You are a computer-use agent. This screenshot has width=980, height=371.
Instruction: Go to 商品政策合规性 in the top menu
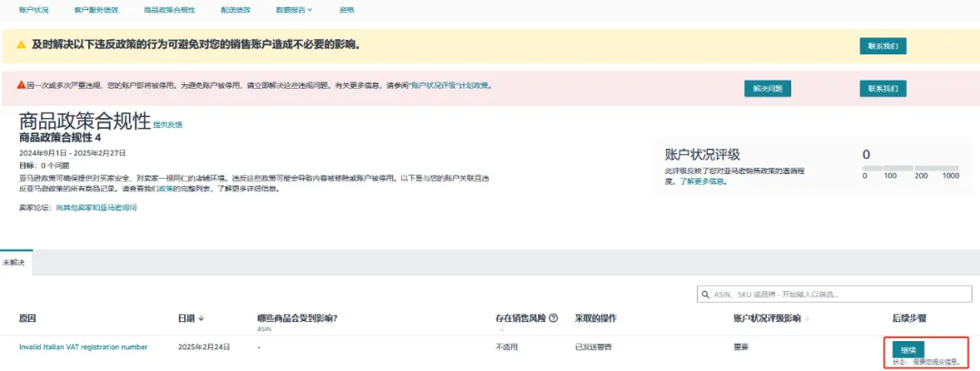[169, 10]
